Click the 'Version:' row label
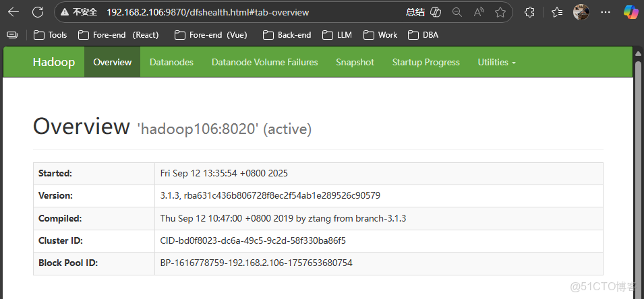The height and width of the screenshot is (299, 644). click(x=55, y=196)
